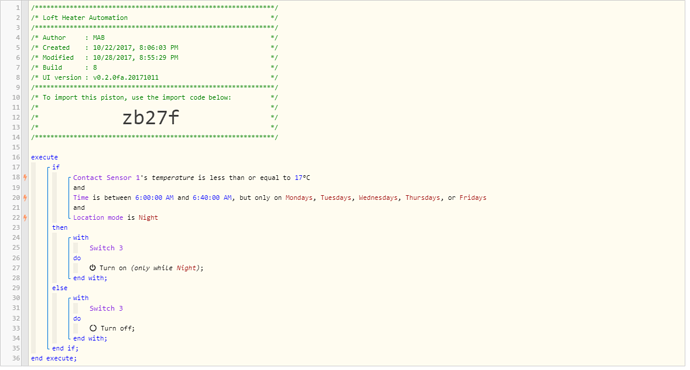Click the 17°C temperature value
Screen dimensions: 690x370
(x=302, y=178)
